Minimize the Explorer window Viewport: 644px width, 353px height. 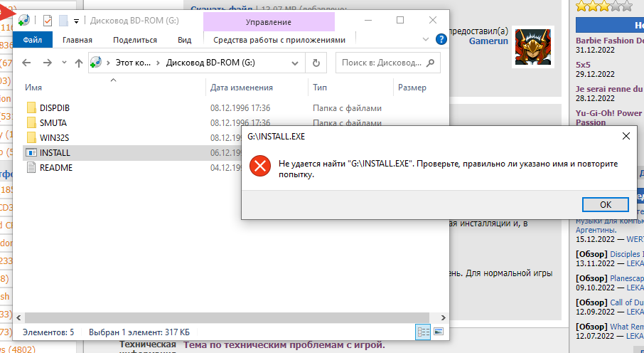[368, 20]
